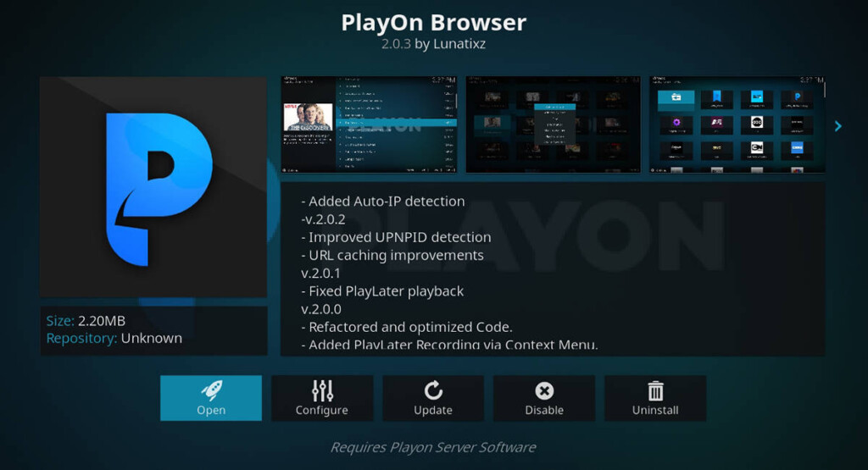Click the 'PlayOn Browser' title
The width and height of the screenshot is (868, 470).
point(433,23)
